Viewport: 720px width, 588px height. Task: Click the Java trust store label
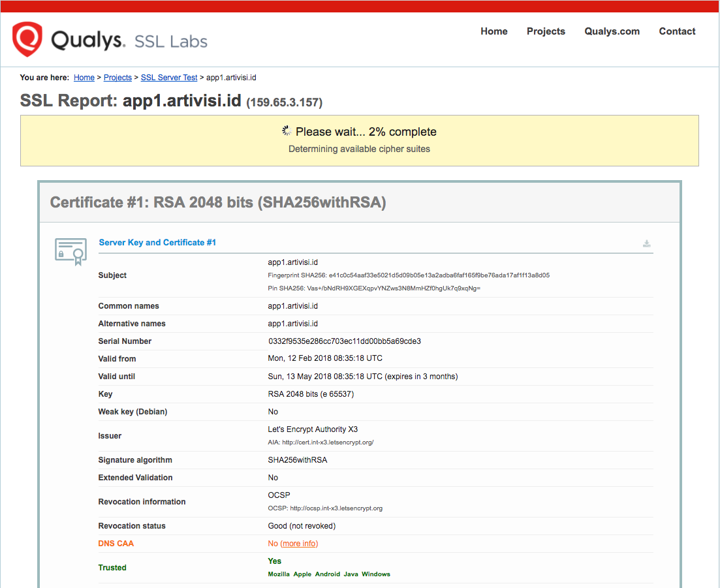351,574
